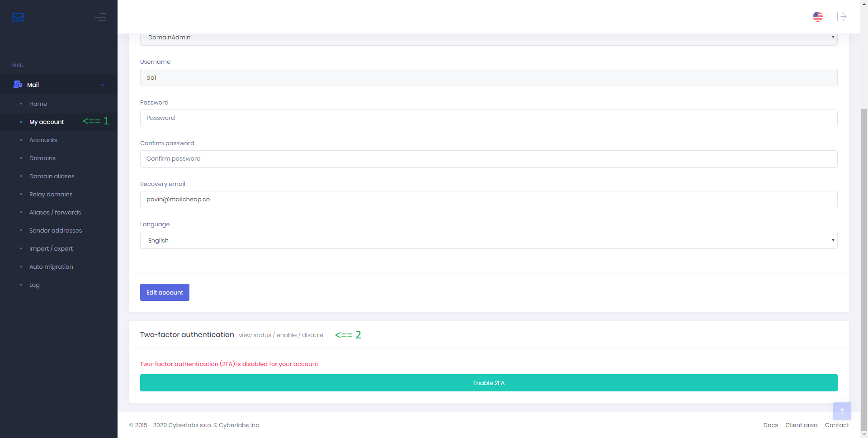Collapse the Mail menu chevron
This screenshot has width=868, height=438.
tap(102, 85)
